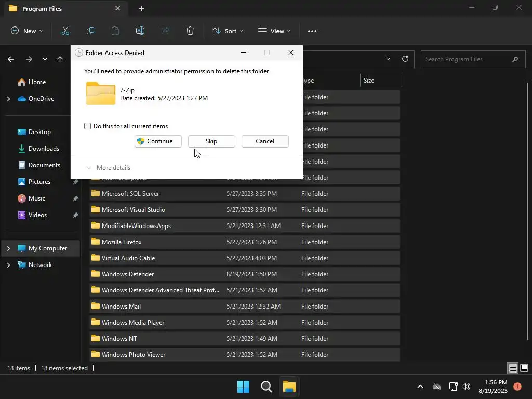Viewport: 532px width, 399px height.
Task: Expand My Computer tree node
Action: (8, 248)
